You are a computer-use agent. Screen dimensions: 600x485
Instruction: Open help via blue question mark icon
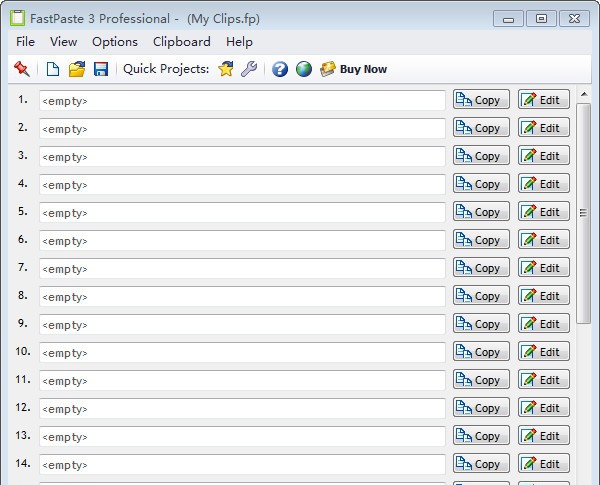(280, 69)
